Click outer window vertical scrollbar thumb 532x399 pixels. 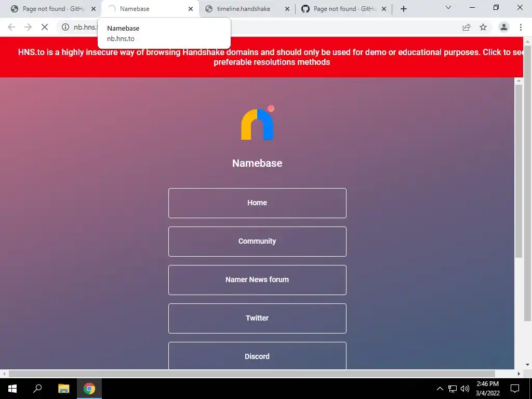(x=528, y=183)
